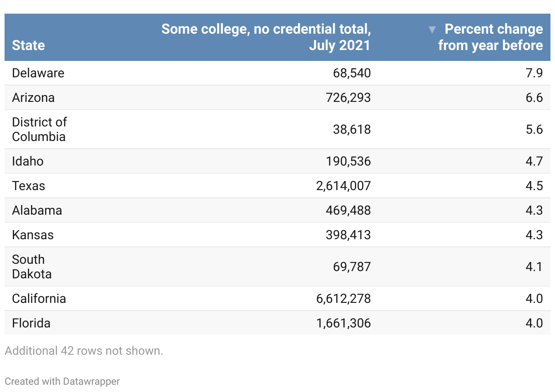Select the Delaware row name
Viewport: 555px width, 392px height.
[x=38, y=73]
